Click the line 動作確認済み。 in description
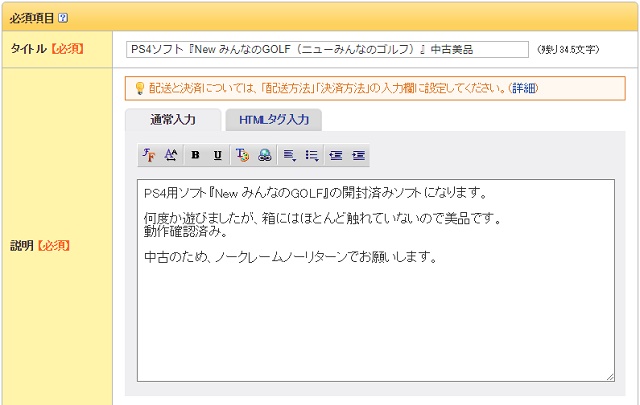The image size is (640, 405). [x=186, y=232]
